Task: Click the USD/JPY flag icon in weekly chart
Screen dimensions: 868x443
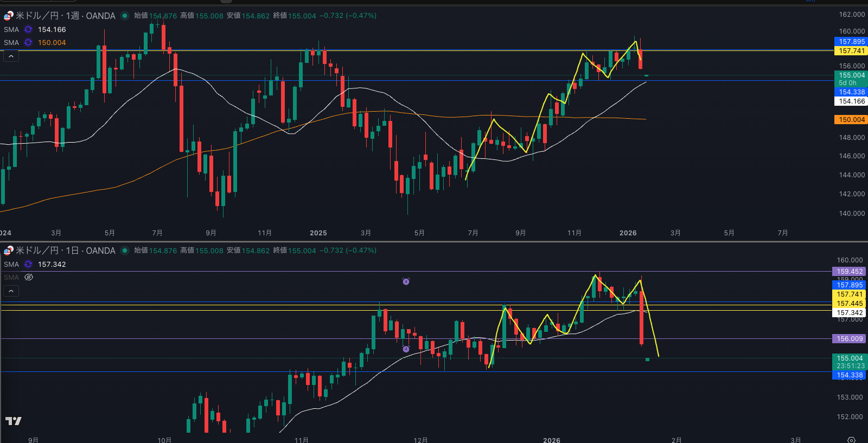Action: pyautogui.click(x=9, y=16)
